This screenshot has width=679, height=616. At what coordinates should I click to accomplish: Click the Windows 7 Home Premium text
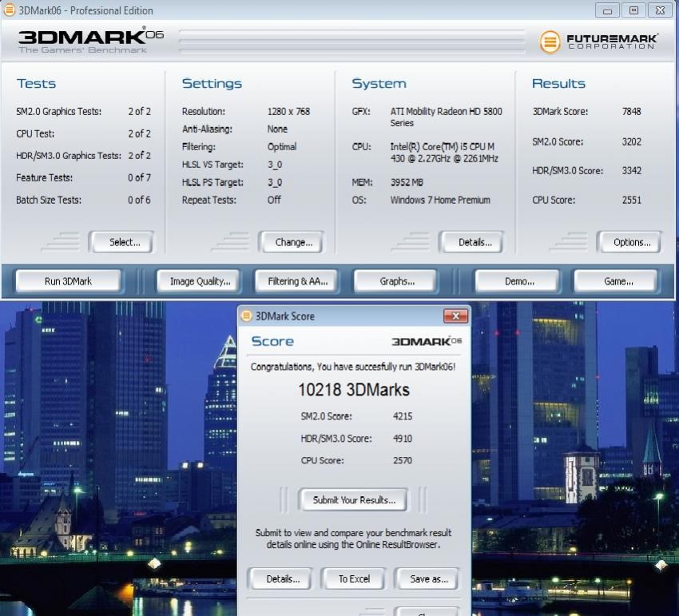(x=440, y=200)
